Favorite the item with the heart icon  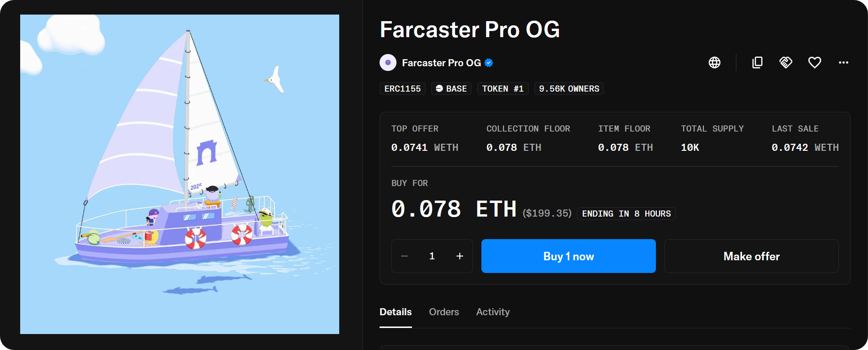[x=815, y=62]
